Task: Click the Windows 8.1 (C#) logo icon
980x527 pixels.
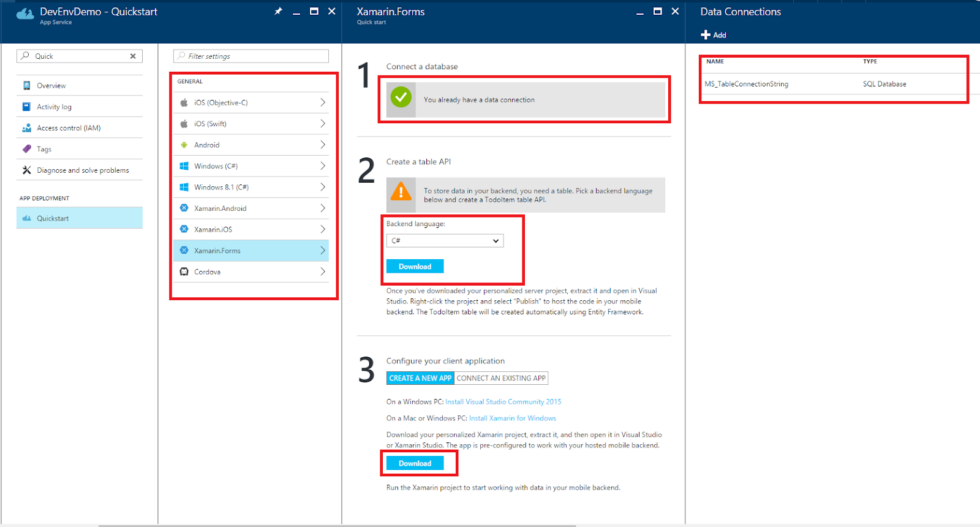Action: coord(184,187)
